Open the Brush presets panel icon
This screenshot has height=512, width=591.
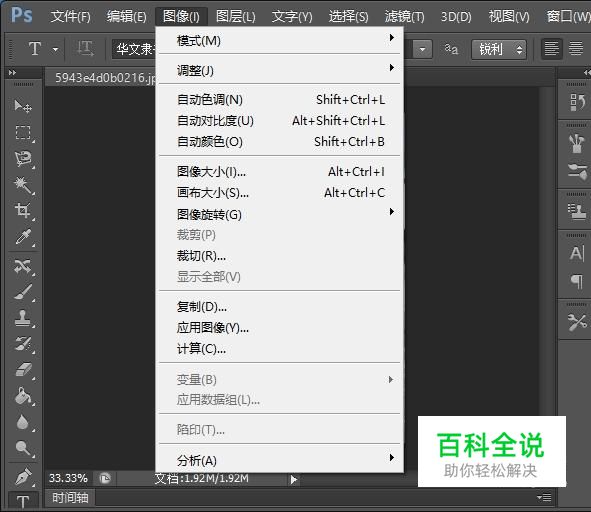pyautogui.click(x=577, y=144)
